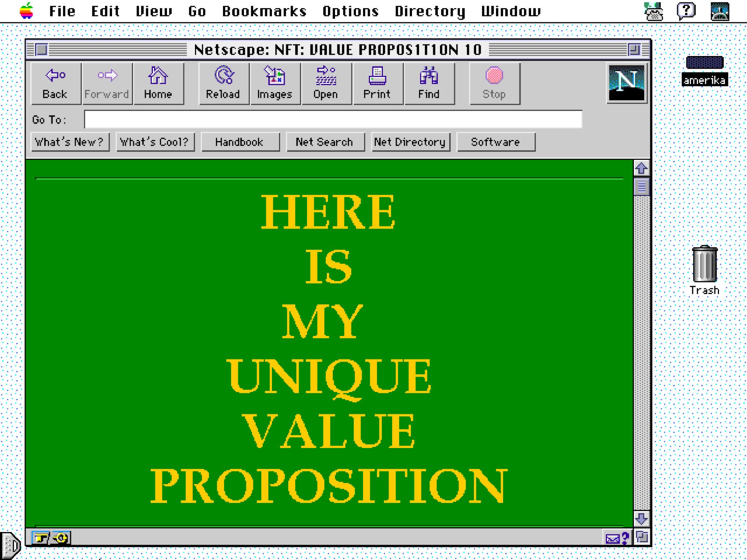Viewport: 747px width, 560px height.
Task: Click the Go To address field
Action: pos(332,119)
